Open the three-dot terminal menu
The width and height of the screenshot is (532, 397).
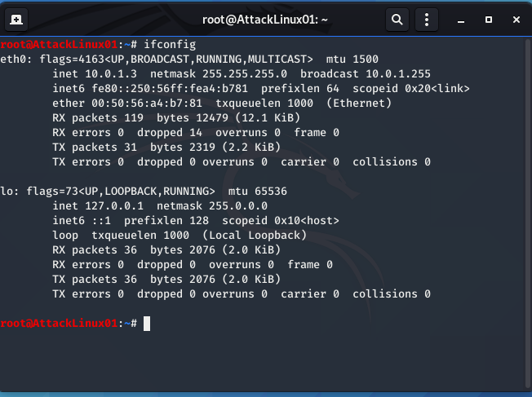[x=427, y=20]
